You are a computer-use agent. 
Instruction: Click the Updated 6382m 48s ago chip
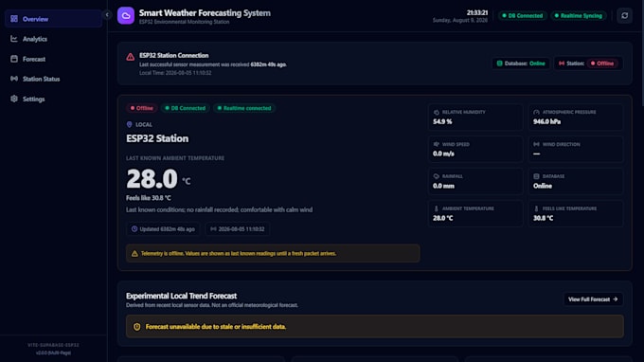point(163,229)
